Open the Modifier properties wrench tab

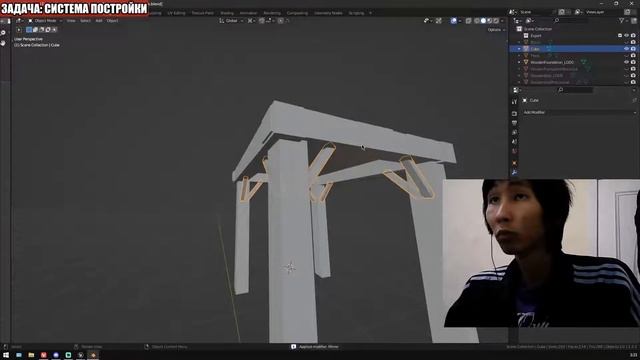pos(514,173)
